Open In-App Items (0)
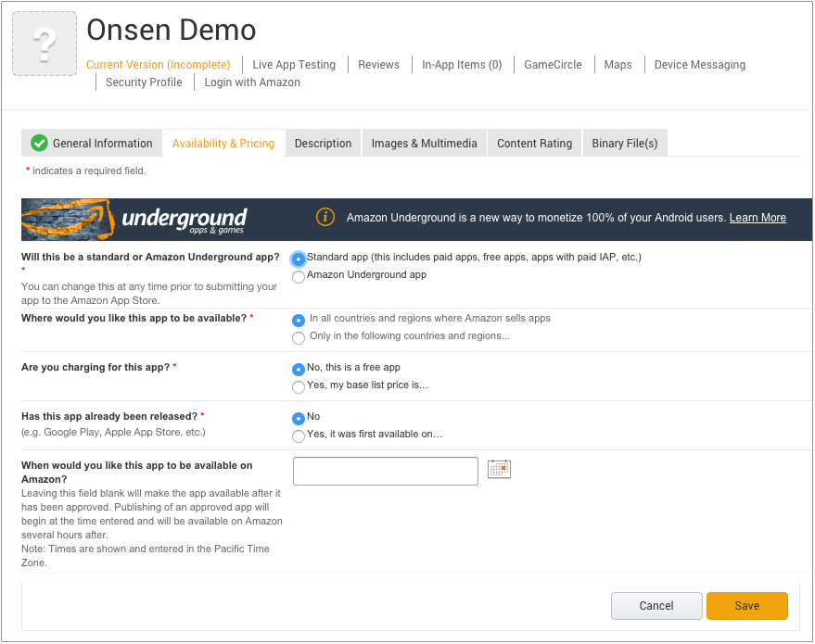 pyautogui.click(x=462, y=65)
